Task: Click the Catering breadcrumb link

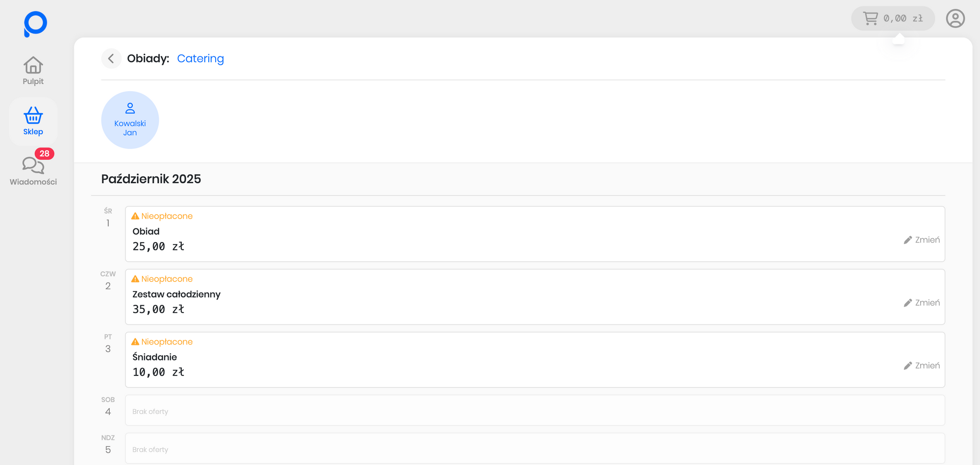Action: (x=200, y=59)
